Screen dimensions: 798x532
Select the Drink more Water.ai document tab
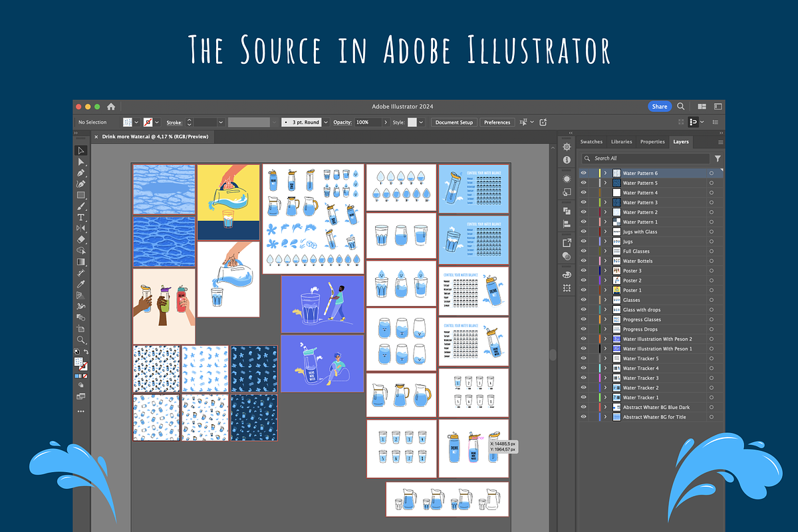pyautogui.click(x=155, y=136)
